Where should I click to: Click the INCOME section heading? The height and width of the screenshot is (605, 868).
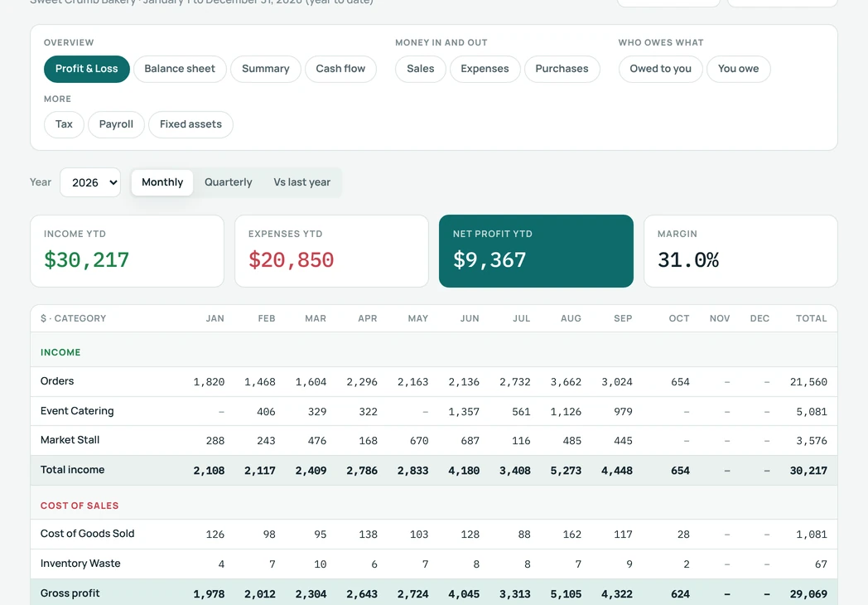(x=60, y=352)
